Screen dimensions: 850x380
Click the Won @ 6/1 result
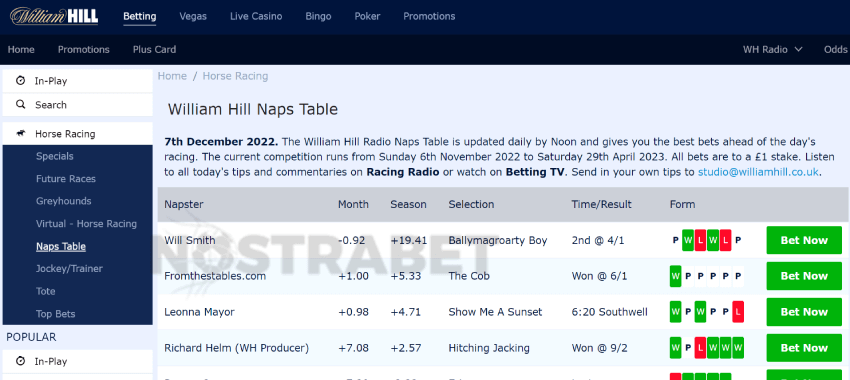point(599,276)
